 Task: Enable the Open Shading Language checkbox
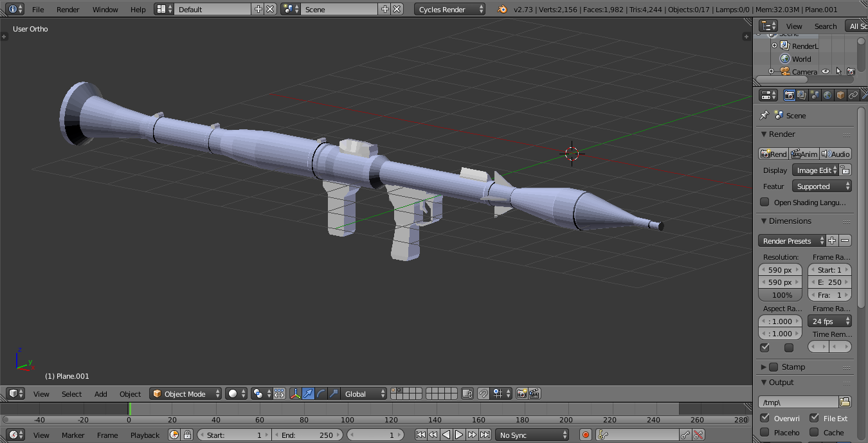click(764, 202)
